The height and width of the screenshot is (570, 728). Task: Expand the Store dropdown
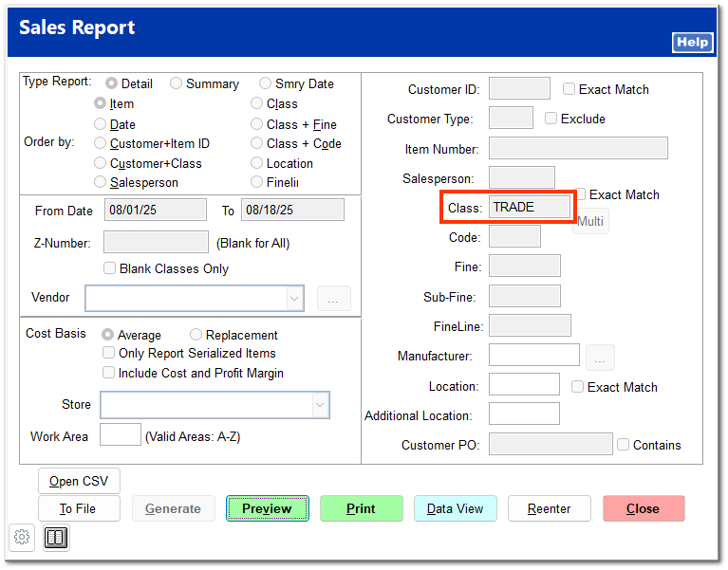coord(320,405)
